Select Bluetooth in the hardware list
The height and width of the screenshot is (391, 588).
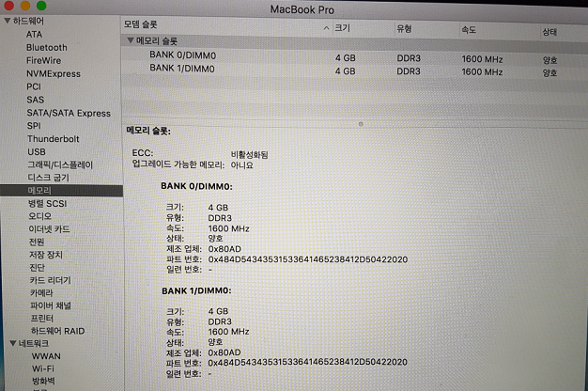click(x=47, y=47)
